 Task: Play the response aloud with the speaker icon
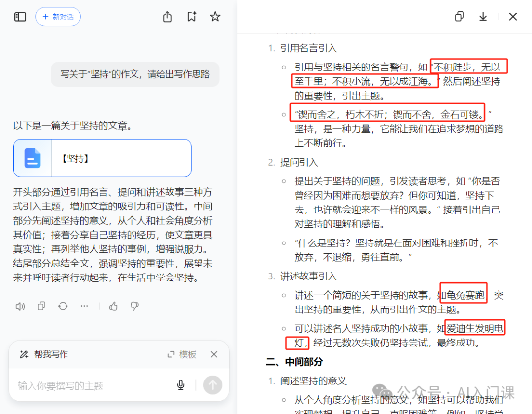(x=20, y=306)
